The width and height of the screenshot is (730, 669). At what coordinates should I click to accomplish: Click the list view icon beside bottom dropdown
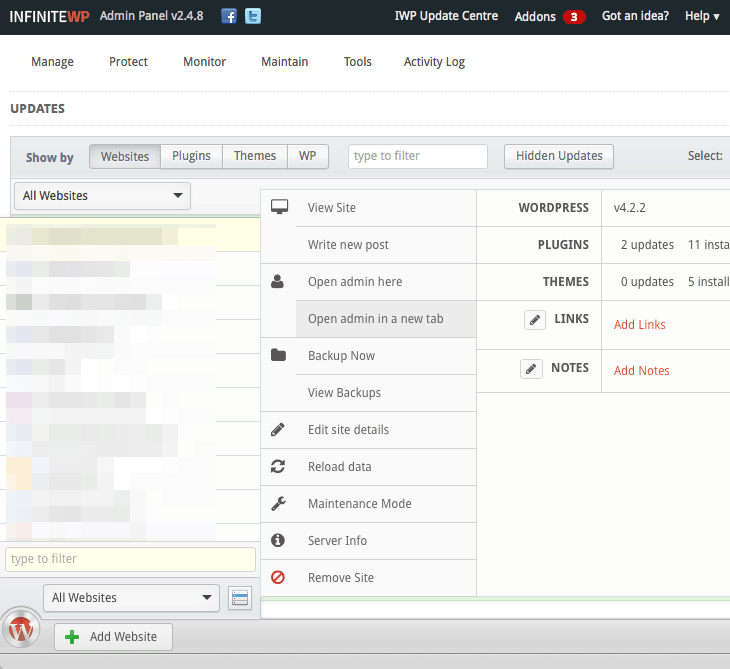(x=240, y=598)
